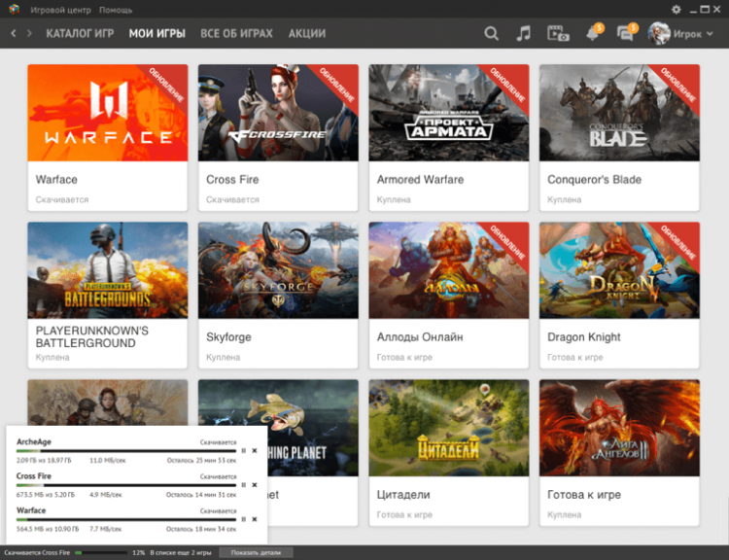Open the Помощь menu
This screenshot has height=560, width=729.
116,9
